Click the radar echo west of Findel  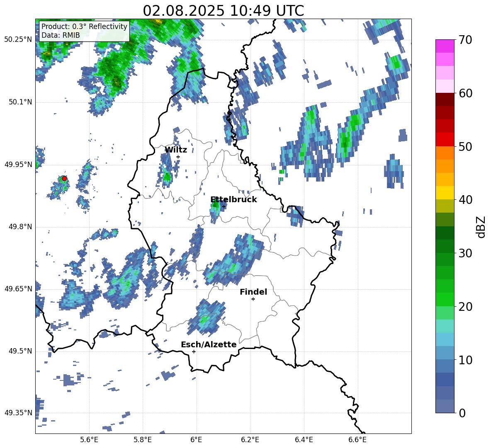coord(206,317)
